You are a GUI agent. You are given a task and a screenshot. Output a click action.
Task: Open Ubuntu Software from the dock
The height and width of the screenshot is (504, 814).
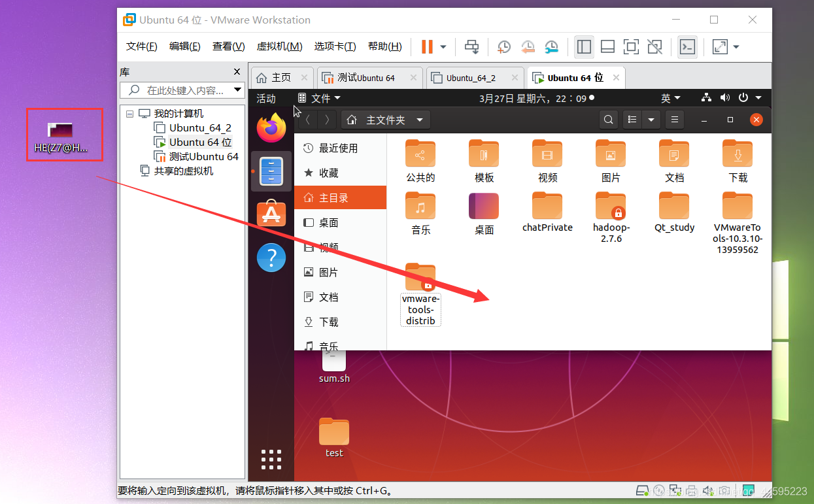(x=271, y=214)
